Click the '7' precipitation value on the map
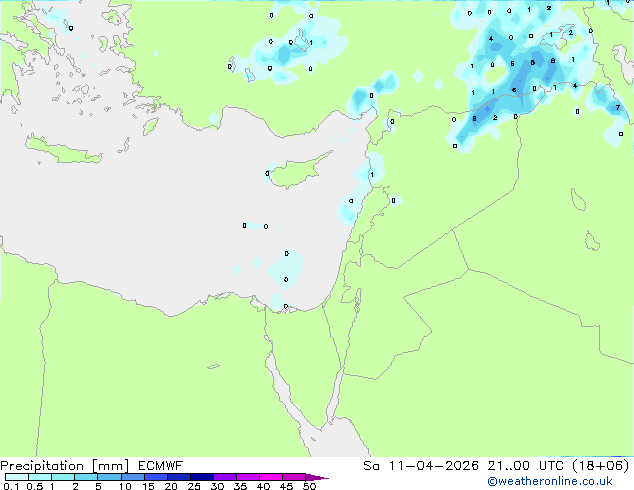The height and width of the screenshot is (490, 634). click(617, 108)
